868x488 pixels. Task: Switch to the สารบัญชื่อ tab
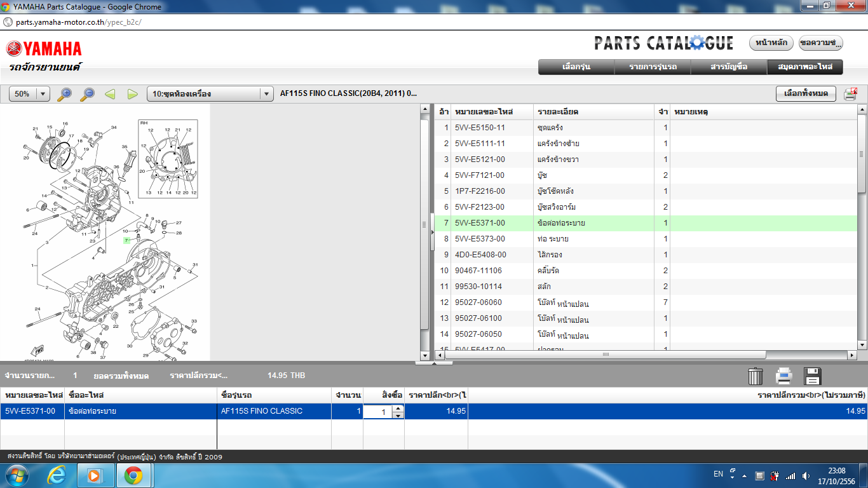coord(729,67)
